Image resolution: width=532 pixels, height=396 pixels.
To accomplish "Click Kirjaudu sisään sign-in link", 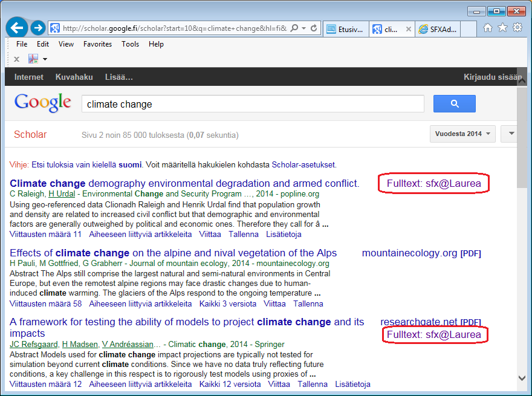I will point(492,77).
